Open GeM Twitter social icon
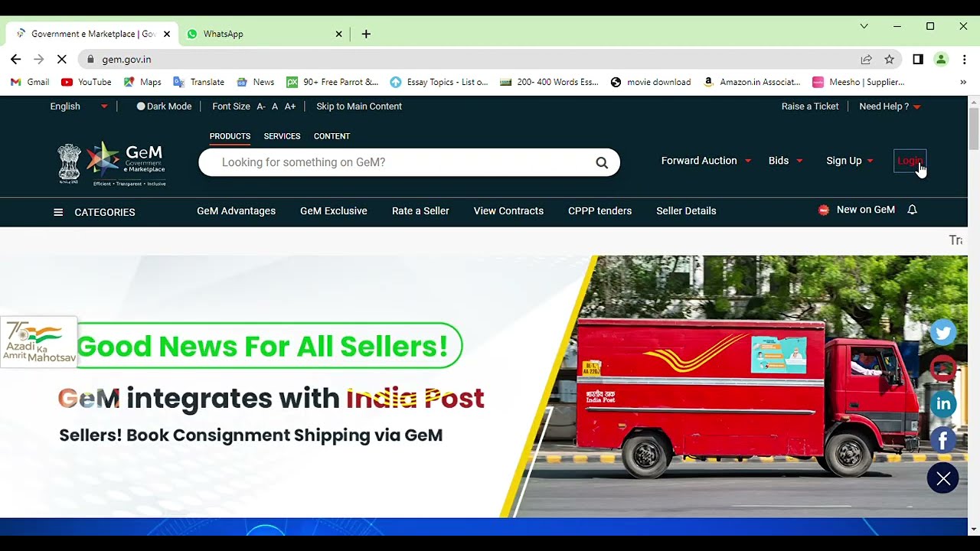The height and width of the screenshot is (551, 980). coord(943,333)
